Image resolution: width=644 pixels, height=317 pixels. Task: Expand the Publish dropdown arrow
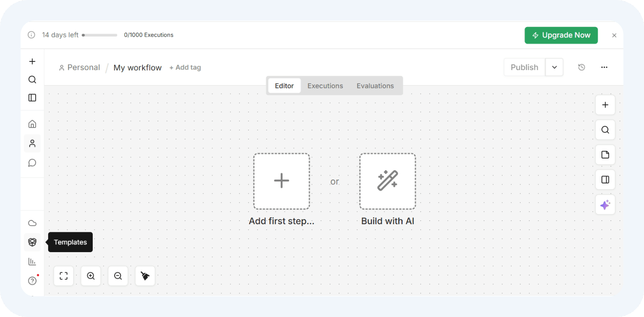(554, 67)
